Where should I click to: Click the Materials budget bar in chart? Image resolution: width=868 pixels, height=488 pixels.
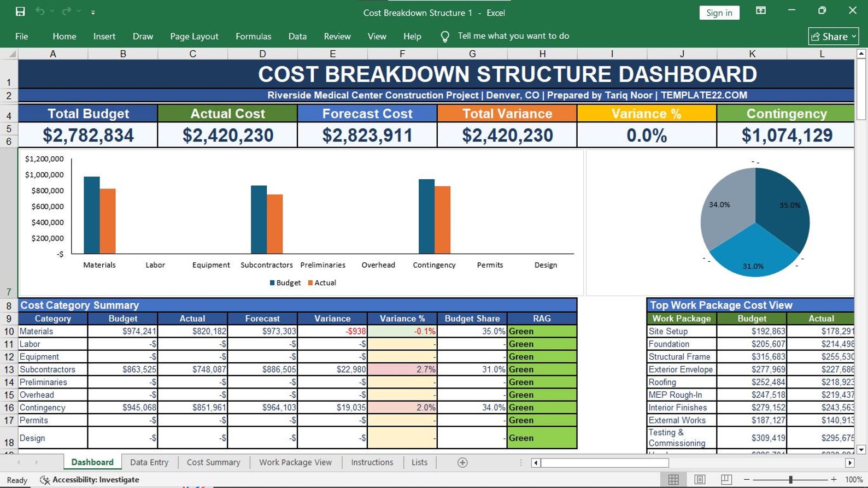coord(91,215)
